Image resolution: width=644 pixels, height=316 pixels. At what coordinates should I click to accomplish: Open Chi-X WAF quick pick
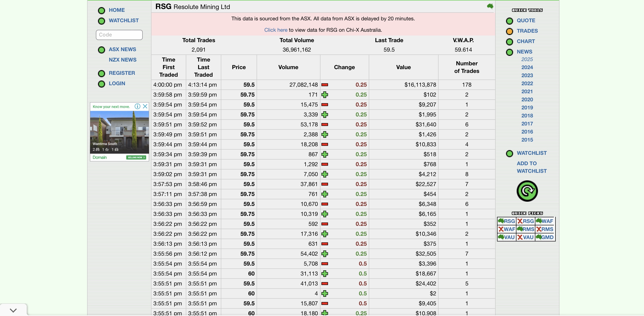pos(506,229)
